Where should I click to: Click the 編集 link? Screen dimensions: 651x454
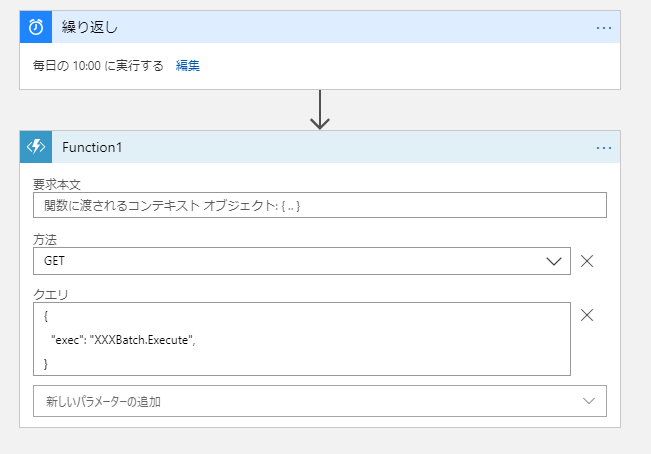tap(188, 66)
